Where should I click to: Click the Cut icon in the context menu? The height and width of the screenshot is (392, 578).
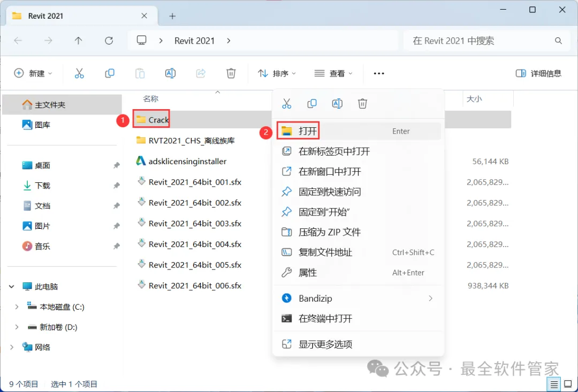286,104
